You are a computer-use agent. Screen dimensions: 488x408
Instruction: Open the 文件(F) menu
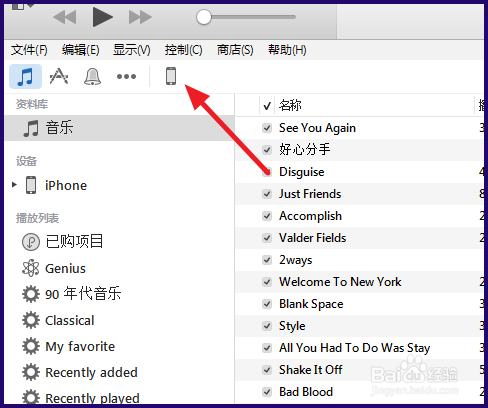(29, 50)
